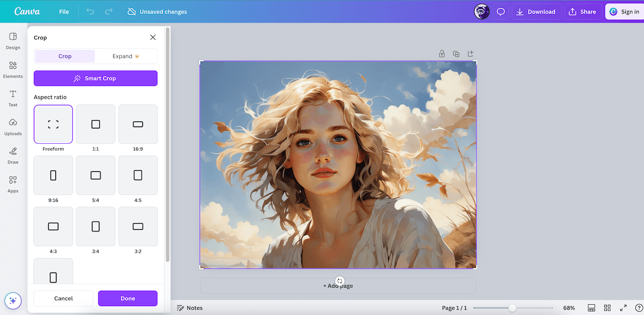Select the 9:16 aspect ratio
Viewport: 644px width, 315px height.
(53, 175)
